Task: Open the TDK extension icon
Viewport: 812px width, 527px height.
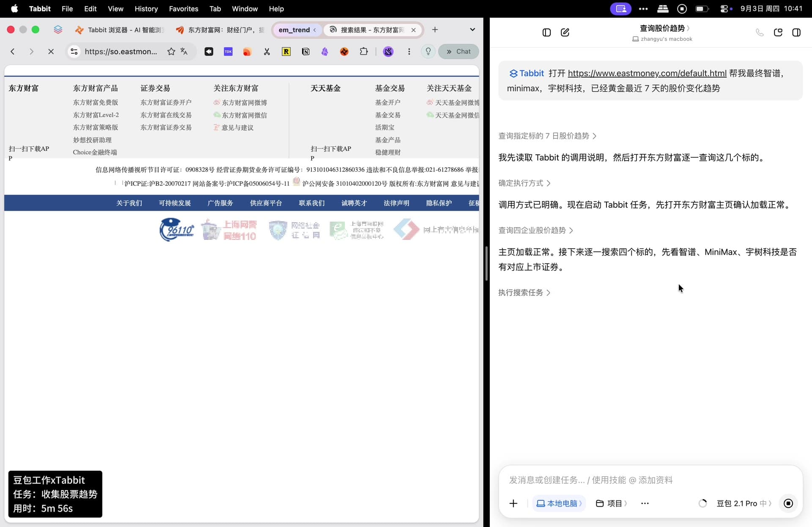Action: [228, 52]
